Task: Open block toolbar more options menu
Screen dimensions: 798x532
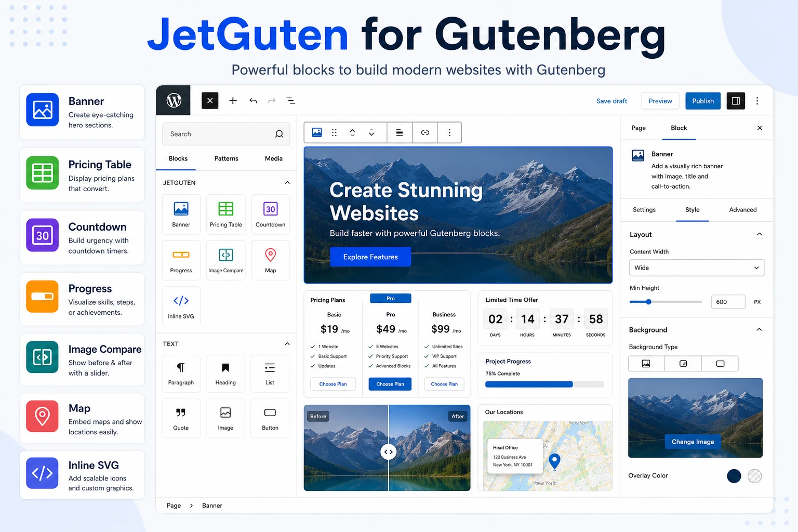Action: pos(449,132)
